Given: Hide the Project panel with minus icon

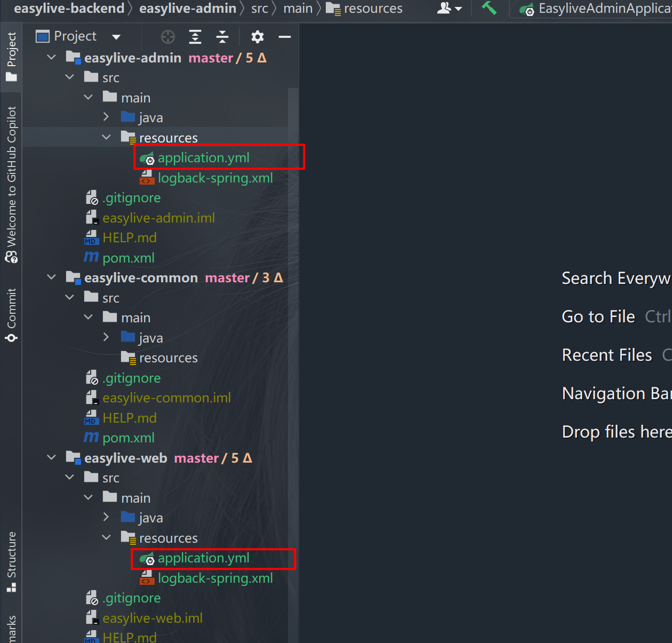Looking at the screenshot, I should tap(285, 37).
